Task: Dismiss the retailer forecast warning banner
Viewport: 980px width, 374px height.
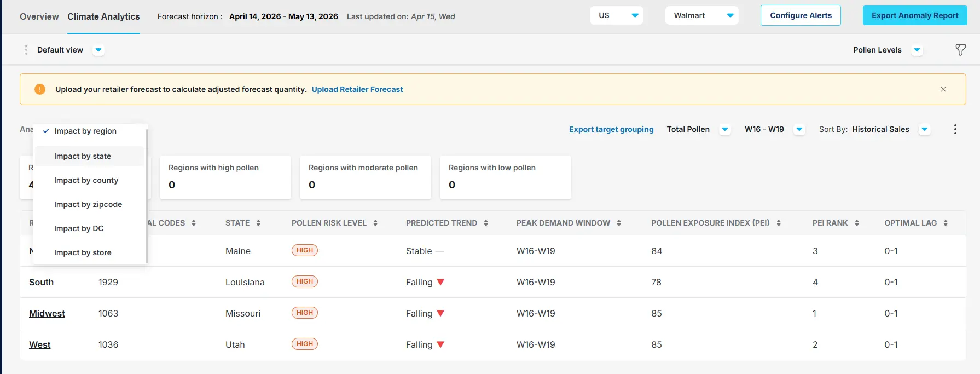Action: 943,89
